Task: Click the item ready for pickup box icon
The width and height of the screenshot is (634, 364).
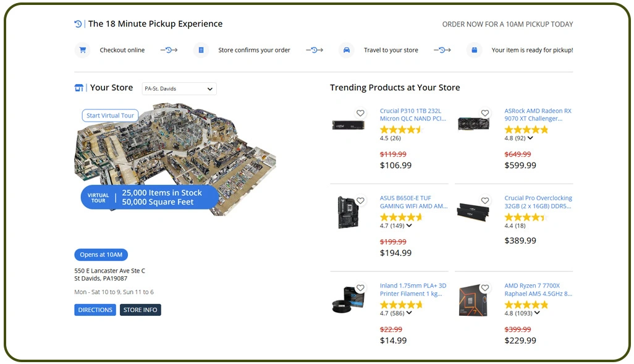Action: [475, 49]
